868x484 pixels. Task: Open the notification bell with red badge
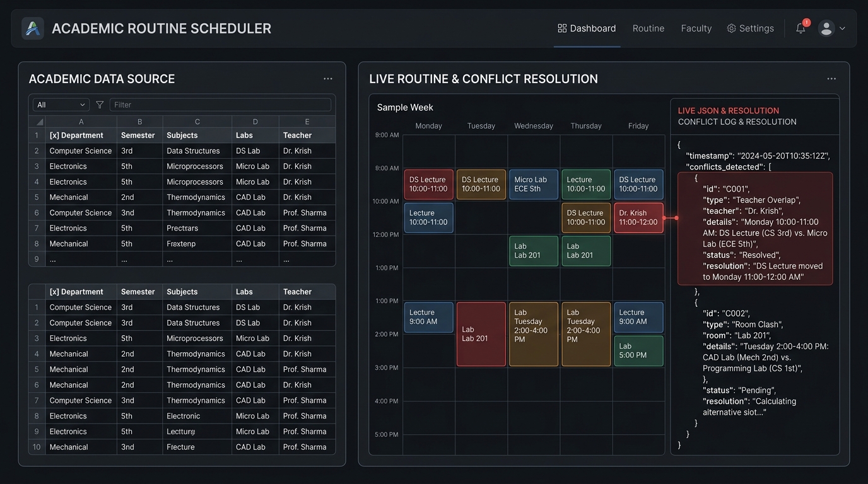click(x=801, y=28)
